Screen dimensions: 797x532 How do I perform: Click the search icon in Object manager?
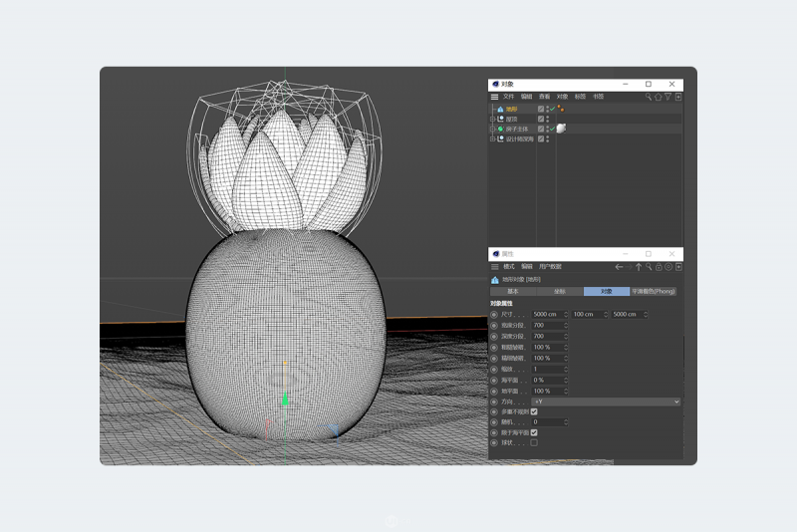coord(650,97)
